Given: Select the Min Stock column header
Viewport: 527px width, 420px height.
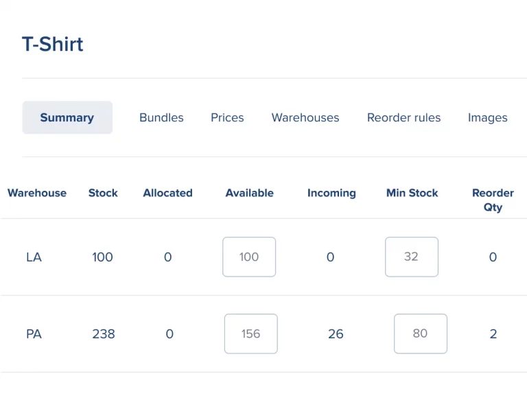Looking at the screenshot, I should [412, 193].
